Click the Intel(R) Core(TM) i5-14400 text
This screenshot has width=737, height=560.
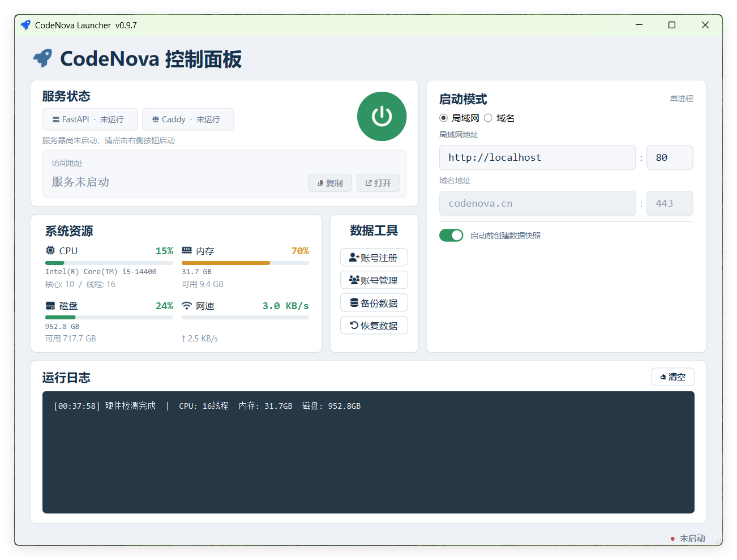[101, 272]
